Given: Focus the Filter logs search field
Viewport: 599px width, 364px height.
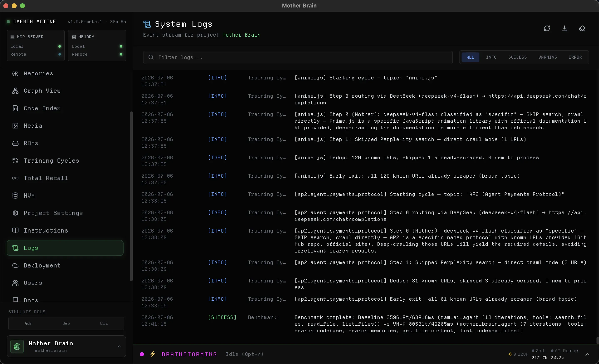Looking at the screenshot, I should (x=298, y=57).
